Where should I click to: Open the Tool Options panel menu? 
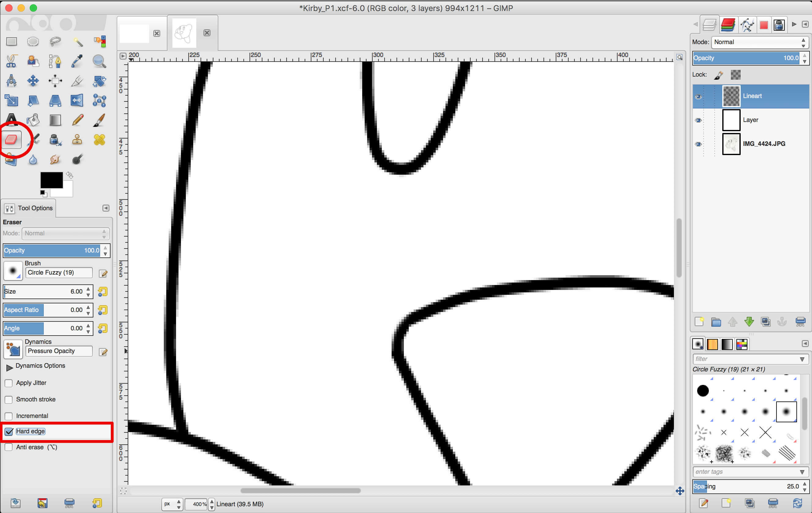point(106,208)
